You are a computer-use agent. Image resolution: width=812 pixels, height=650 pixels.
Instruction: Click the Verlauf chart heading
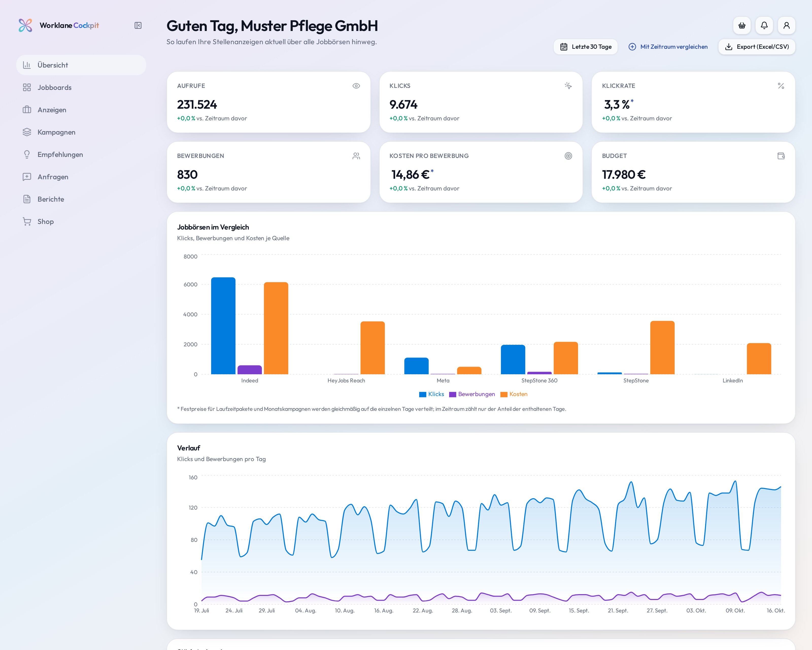pos(188,448)
